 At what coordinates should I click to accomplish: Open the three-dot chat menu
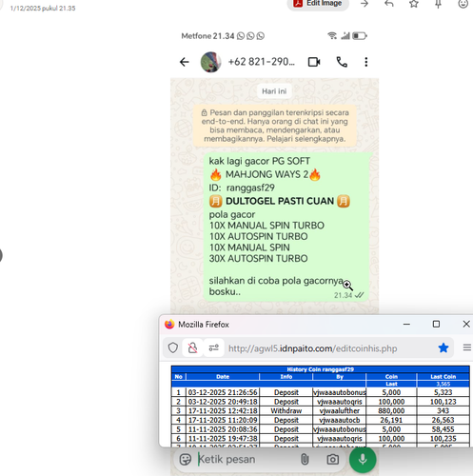pos(366,62)
